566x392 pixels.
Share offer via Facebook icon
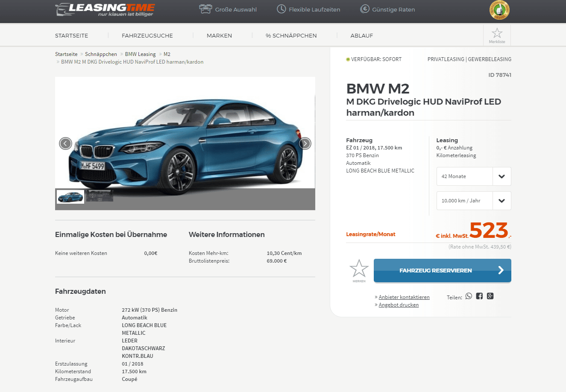point(479,296)
